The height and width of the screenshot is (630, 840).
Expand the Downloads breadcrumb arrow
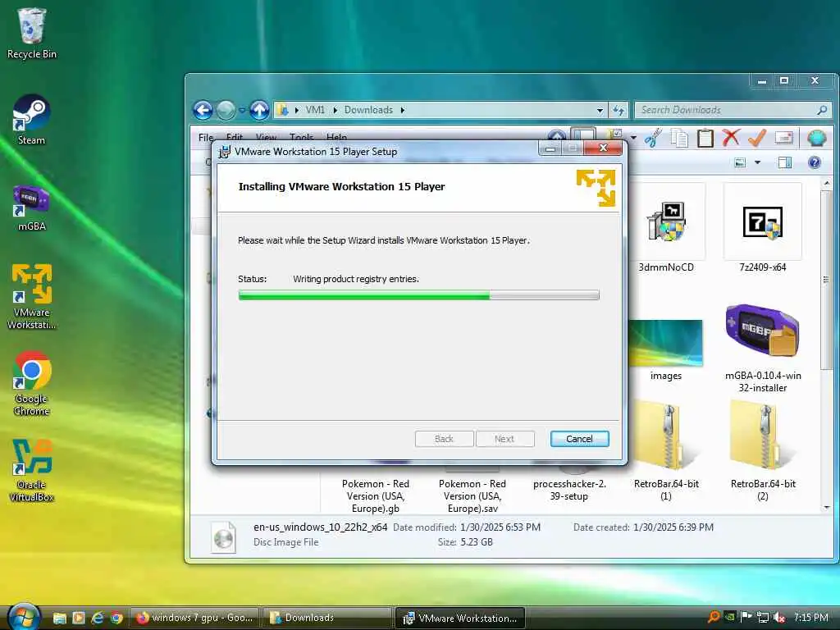click(x=402, y=111)
